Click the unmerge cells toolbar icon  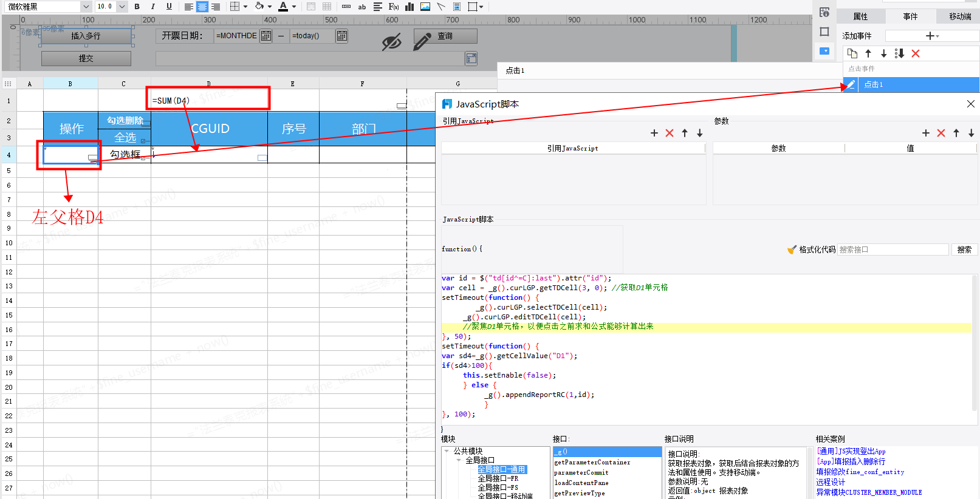pyautogui.click(x=327, y=7)
